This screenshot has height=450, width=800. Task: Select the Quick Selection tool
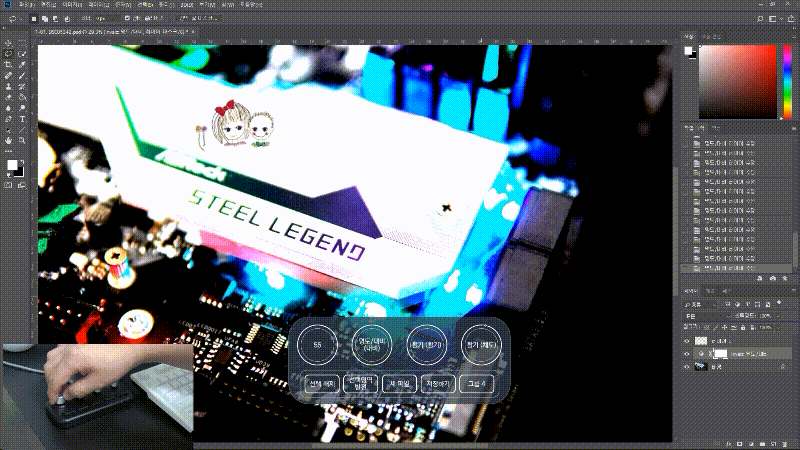22,54
